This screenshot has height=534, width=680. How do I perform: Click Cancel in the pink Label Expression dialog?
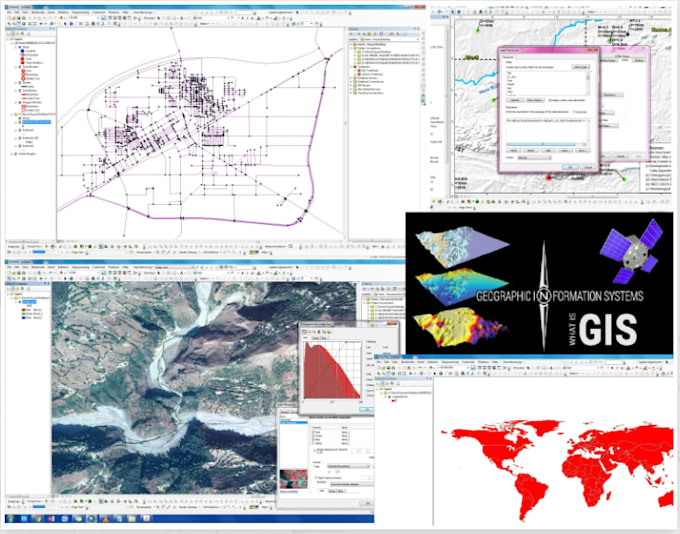pos(588,167)
